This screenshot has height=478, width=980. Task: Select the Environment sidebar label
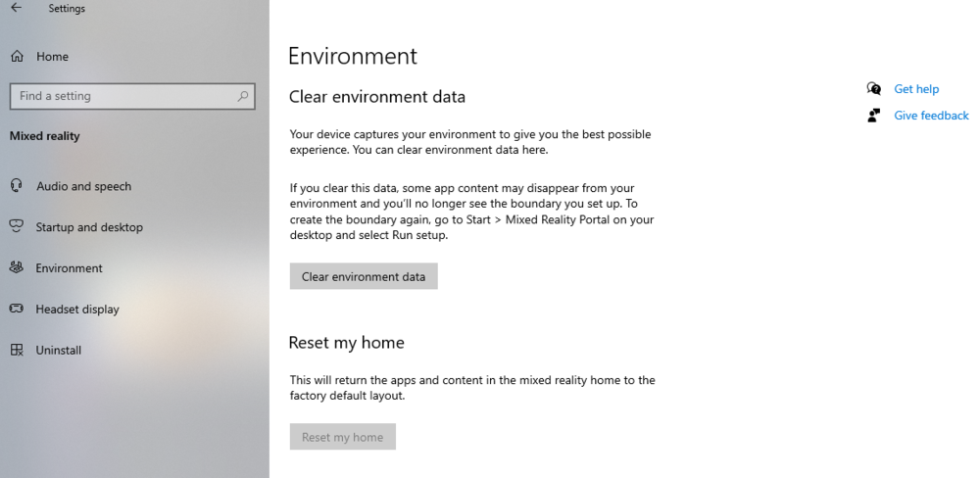point(69,268)
